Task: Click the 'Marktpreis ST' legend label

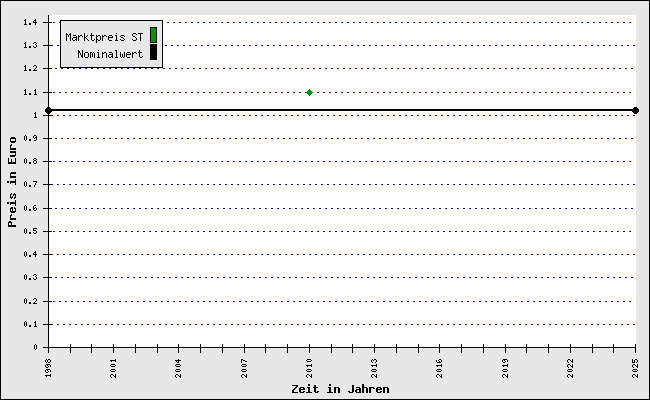Action: 104,37
